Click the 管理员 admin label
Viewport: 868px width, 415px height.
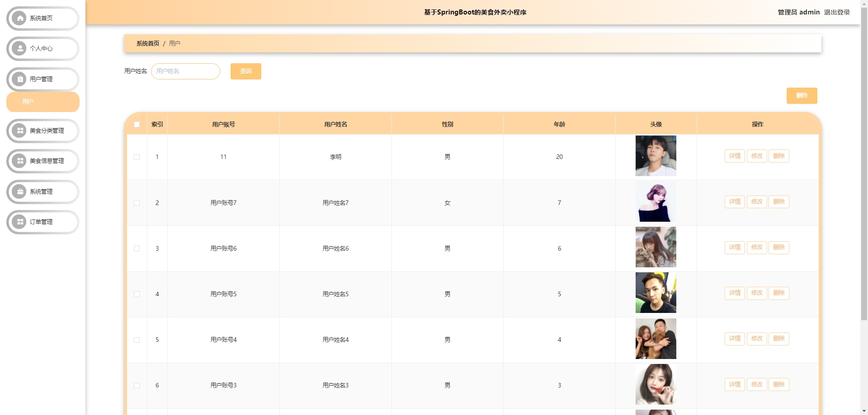pyautogui.click(x=799, y=12)
